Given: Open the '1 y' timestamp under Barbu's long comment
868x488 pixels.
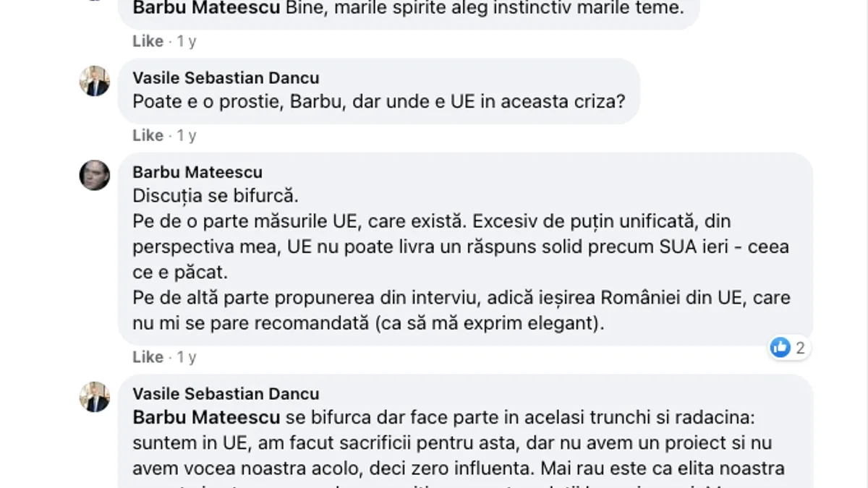Looking at the screenshot, I should (x=187, y=357).
